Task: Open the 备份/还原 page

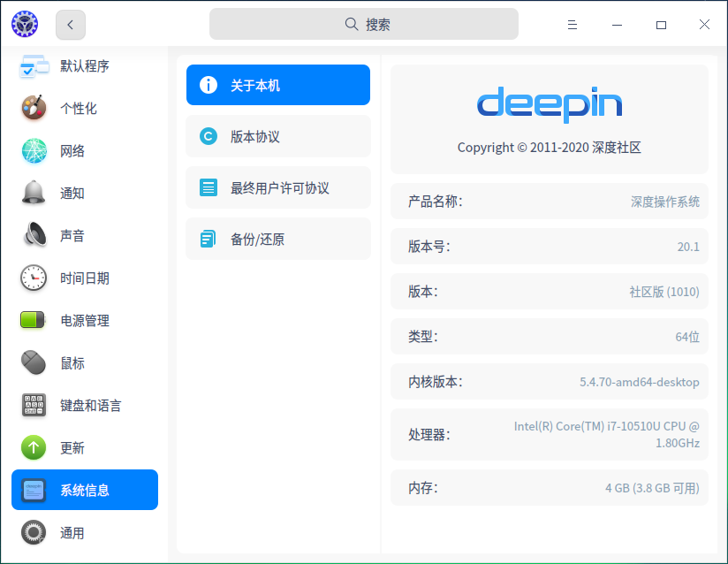Action: [x=278, y=239]
